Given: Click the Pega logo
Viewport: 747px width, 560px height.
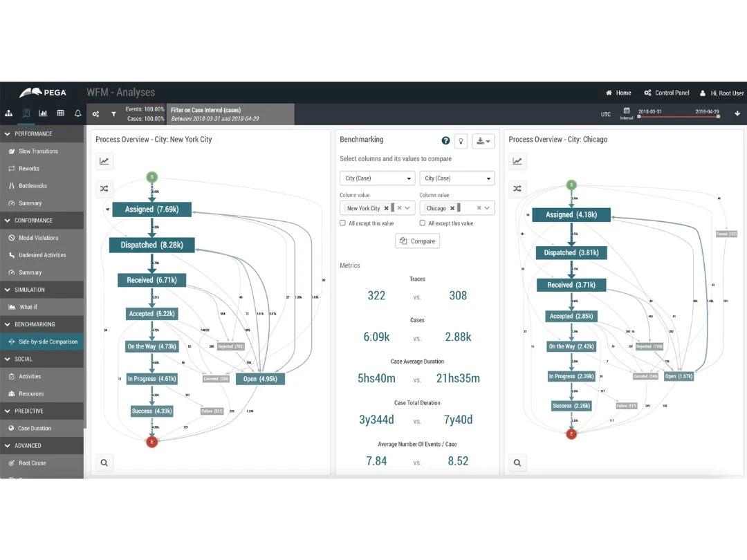Looking at the screenshot, I should 43,93.
